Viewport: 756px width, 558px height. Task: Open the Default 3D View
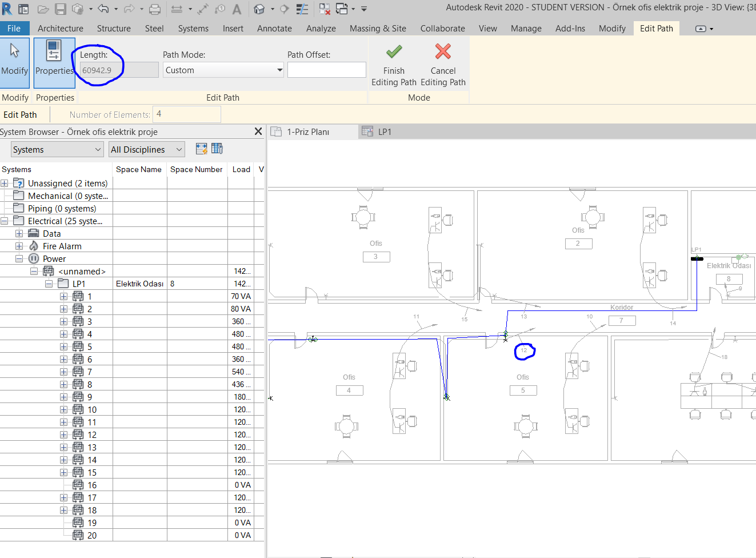coord(259,9)
